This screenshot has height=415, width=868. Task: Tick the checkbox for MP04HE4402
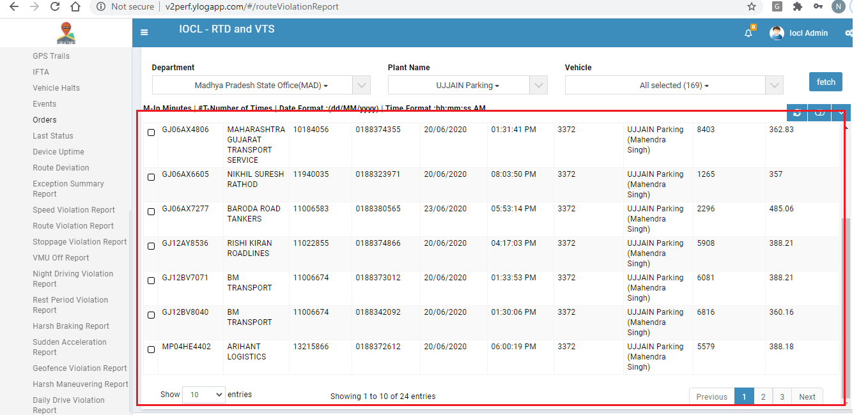pyautogui.click(x=151, y=350)
